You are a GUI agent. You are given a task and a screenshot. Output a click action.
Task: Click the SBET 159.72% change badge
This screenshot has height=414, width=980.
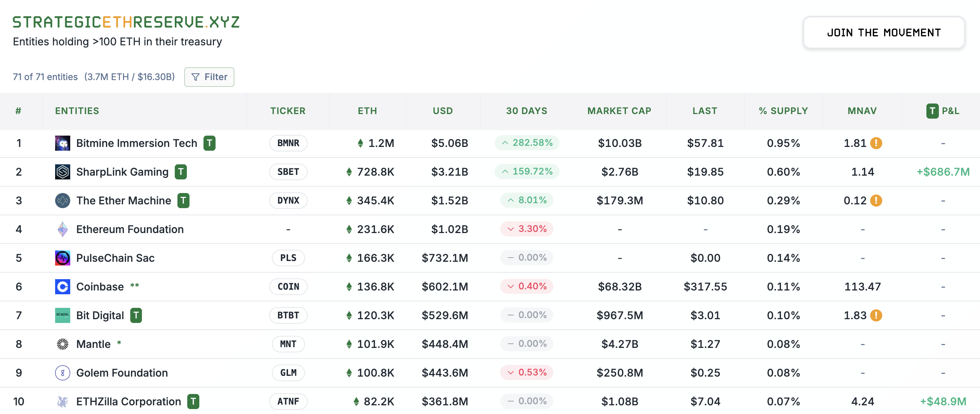pyautogui.click(x=527, y=171)
